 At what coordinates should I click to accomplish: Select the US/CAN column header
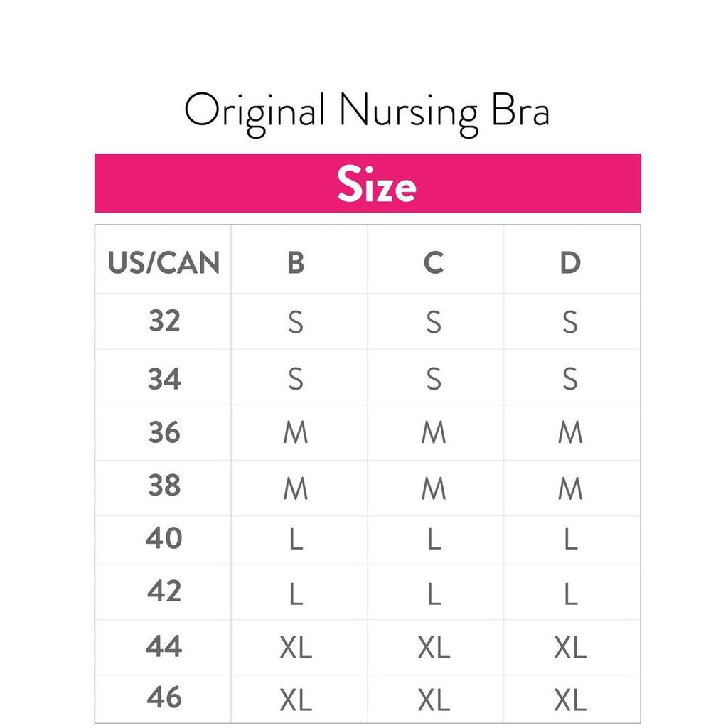pyautogui.click(x=164, y=262)
